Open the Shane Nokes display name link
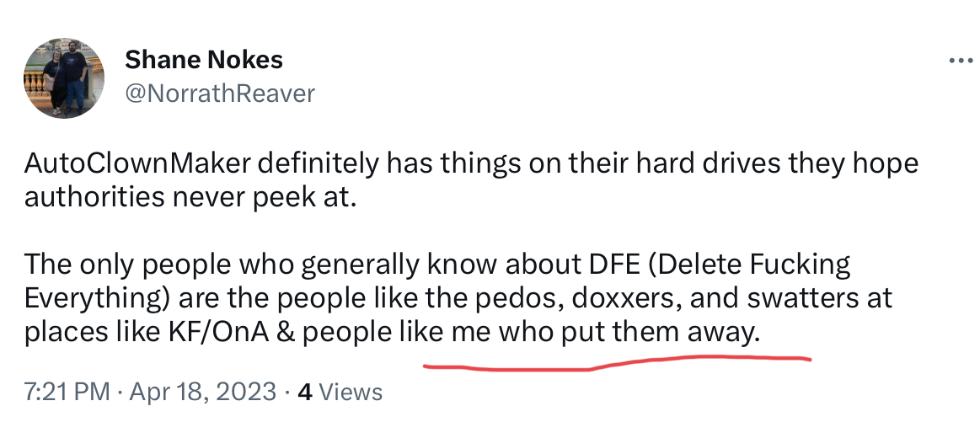The image size is (980, 433). [204, 60]
